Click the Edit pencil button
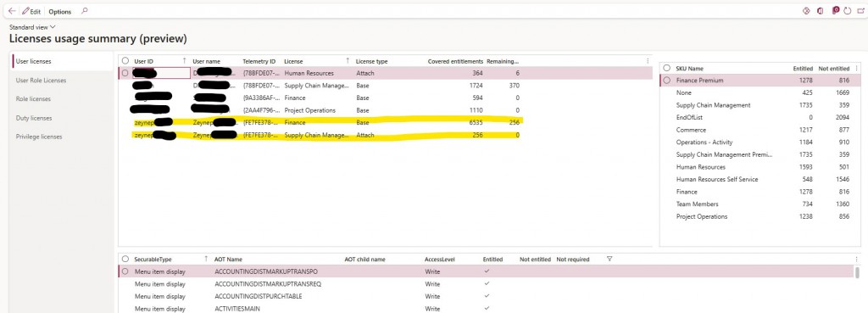 31,11
